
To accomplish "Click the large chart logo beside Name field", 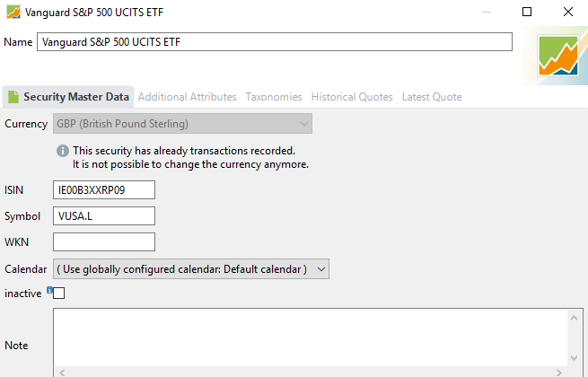I will coord(558,56).
